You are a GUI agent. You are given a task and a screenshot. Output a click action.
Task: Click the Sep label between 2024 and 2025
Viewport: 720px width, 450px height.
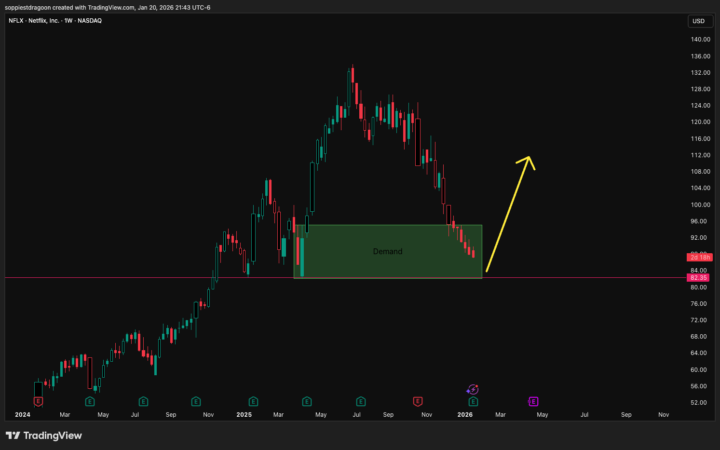171,415
